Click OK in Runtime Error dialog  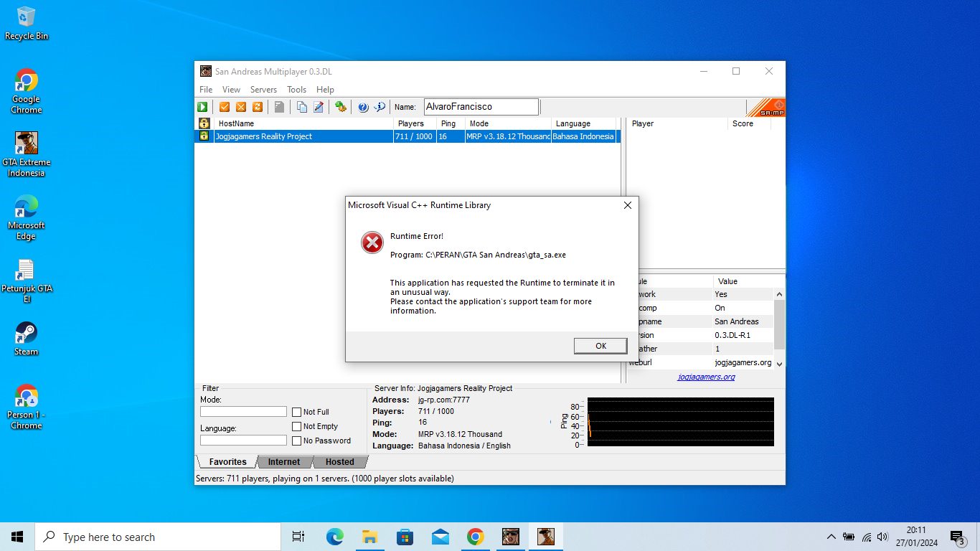(600, 346)
